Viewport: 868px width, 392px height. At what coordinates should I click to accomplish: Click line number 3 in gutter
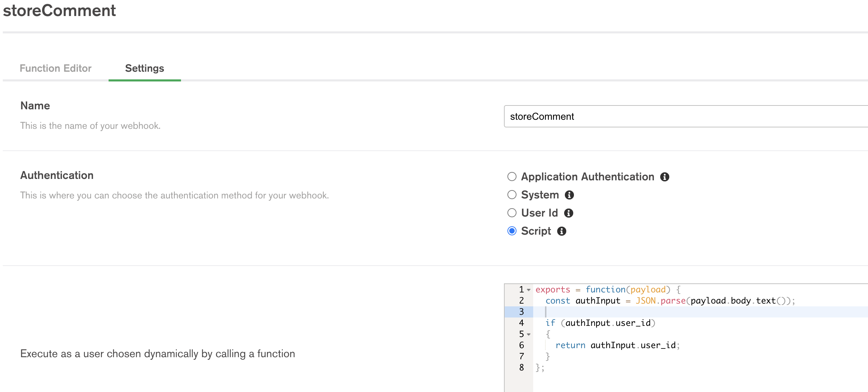pyautogui.click(x=521, y=312)
